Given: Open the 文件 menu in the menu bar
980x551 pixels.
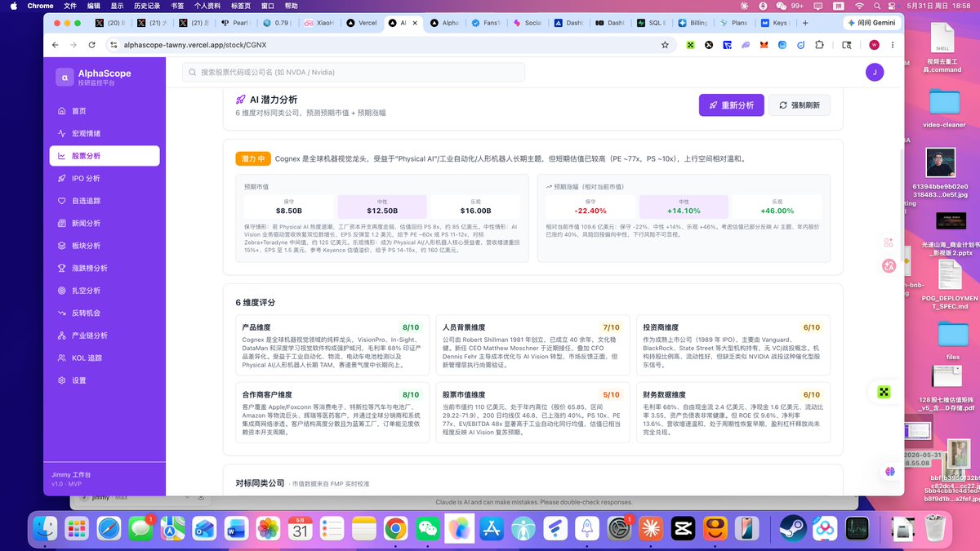Looking at the screenshot, I should tap(70, 6).
